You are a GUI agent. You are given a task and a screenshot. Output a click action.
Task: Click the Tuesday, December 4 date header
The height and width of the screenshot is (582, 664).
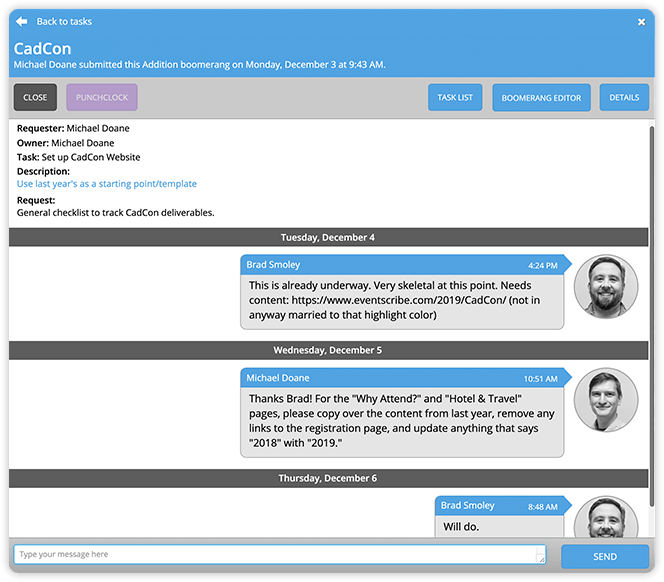[328, 237]
